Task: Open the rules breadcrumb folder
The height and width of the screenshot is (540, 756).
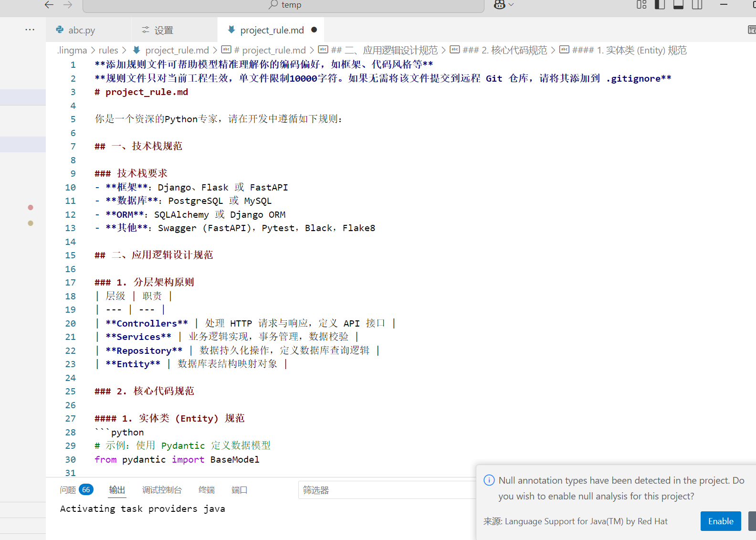Action: 108,50
